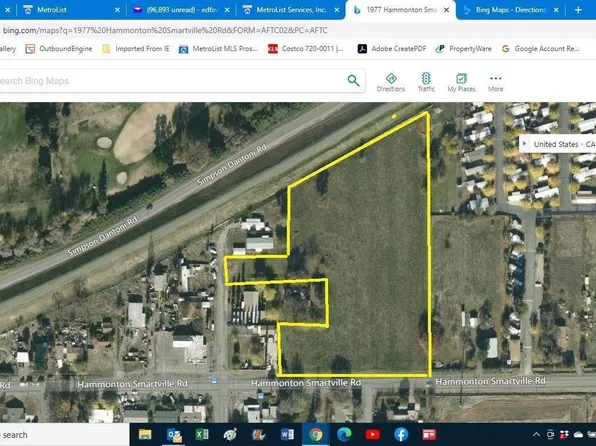The width and height of the screenshot is (596, 446).
Task: Click the center Hammonton Smartville Rd label
Action: [x=306, y=383]
